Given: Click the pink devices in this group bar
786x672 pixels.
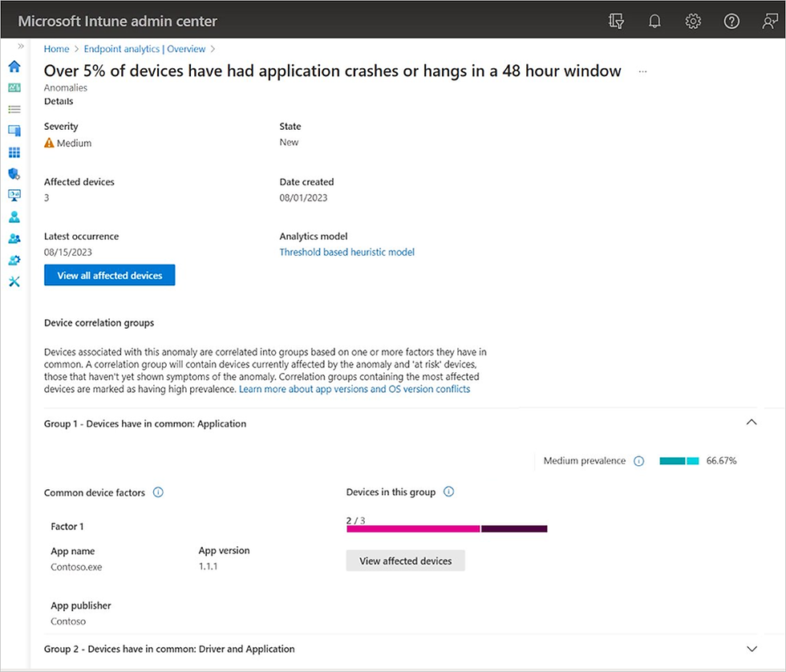Looking at the screenshot, I should 412,528.
